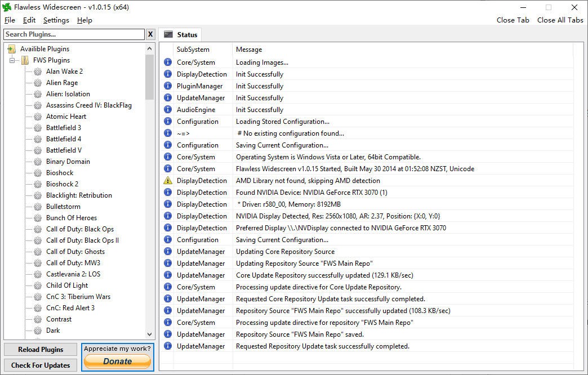Click the gear icon beside Bioshock 2
This screenshot has height=375, width=588.
tap(38, 184)
